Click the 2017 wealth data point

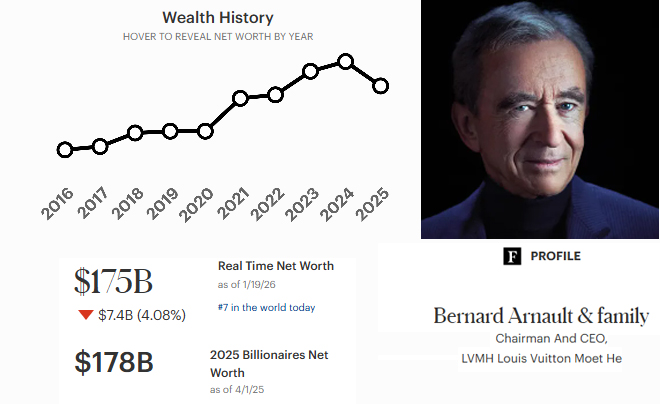click(100, 146)
